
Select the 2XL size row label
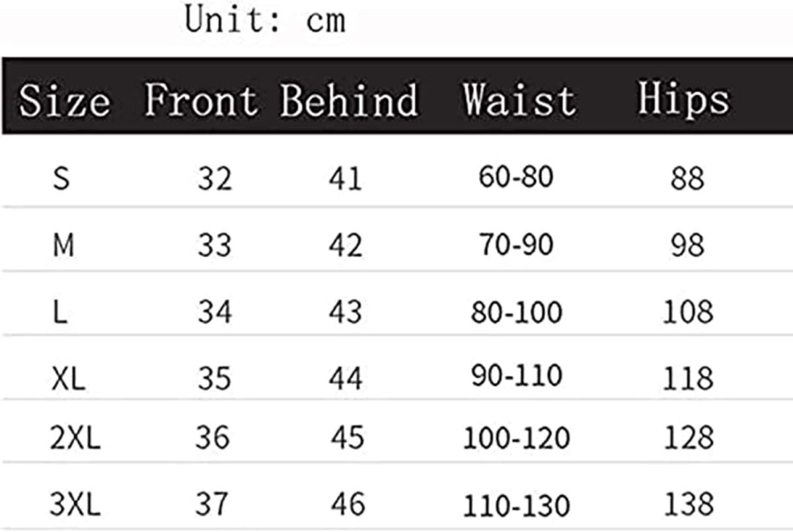pos(75,439)
